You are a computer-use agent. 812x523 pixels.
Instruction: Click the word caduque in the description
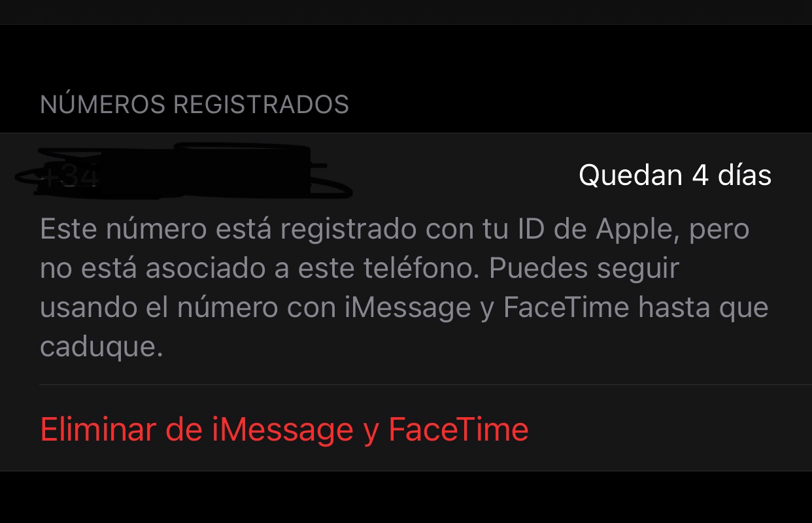click(101, 347)
